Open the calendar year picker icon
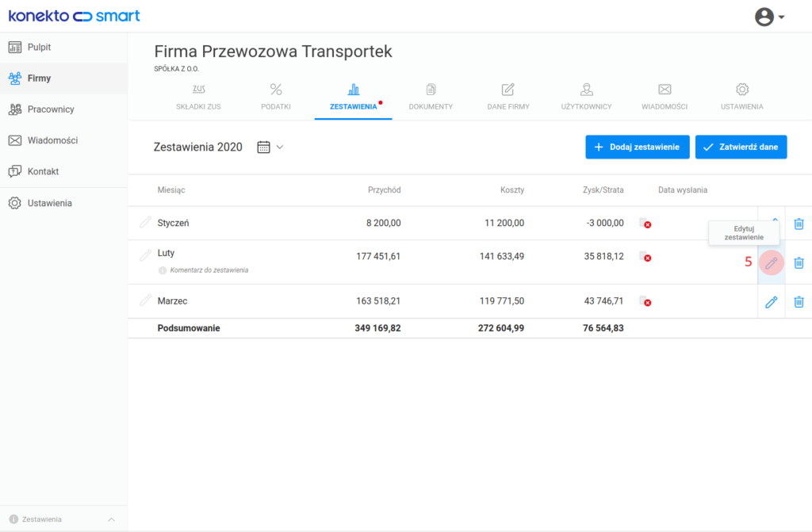This screenshot has height=532, width=812. click(263, 147)
